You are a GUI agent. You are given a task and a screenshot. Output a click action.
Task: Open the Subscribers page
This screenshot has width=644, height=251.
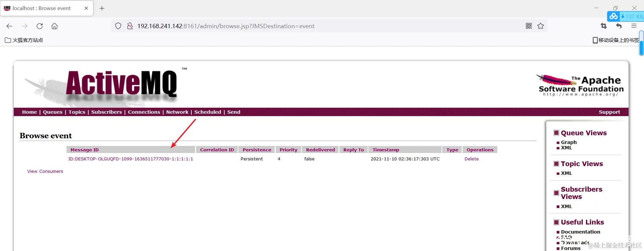click(x=106, y=112)
